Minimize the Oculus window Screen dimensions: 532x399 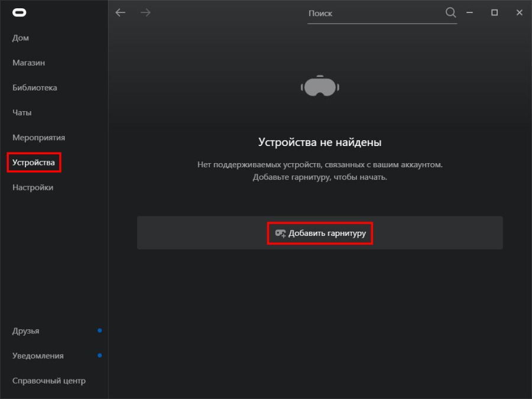[470, 12]
